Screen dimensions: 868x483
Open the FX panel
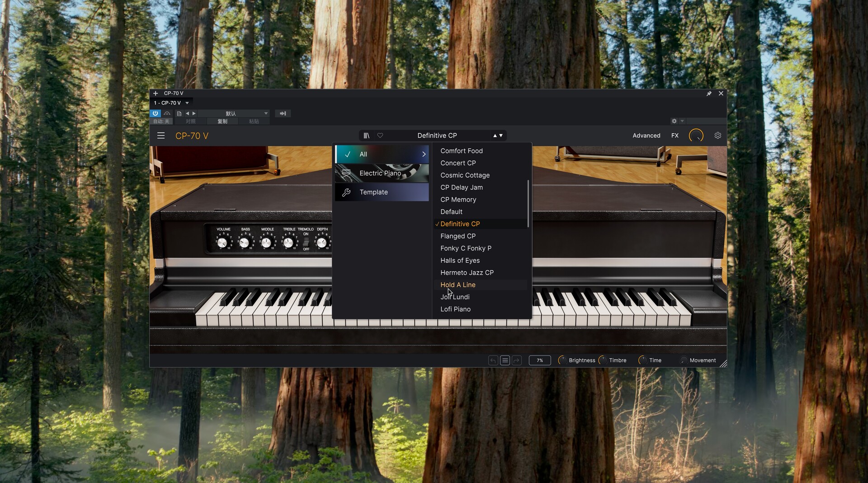[x=675, y=135]
